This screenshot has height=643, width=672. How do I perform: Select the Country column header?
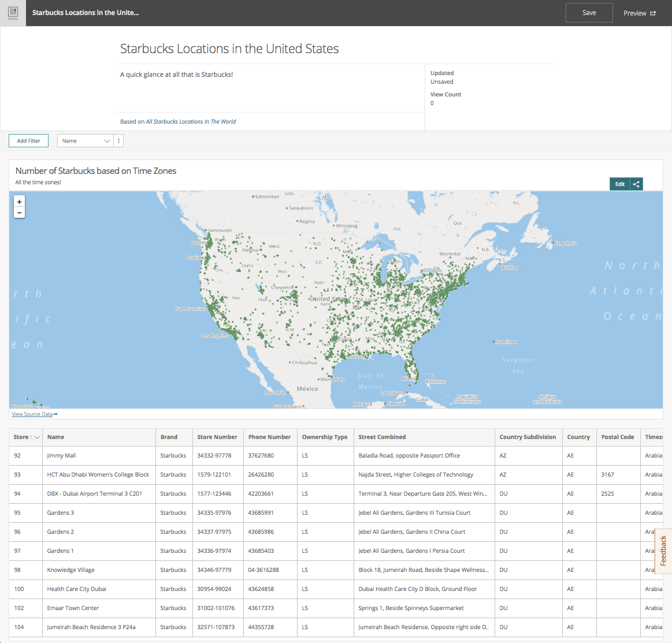578,437
